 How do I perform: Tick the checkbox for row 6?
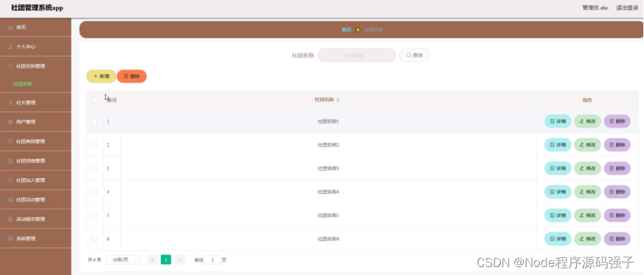pos(94,238)
